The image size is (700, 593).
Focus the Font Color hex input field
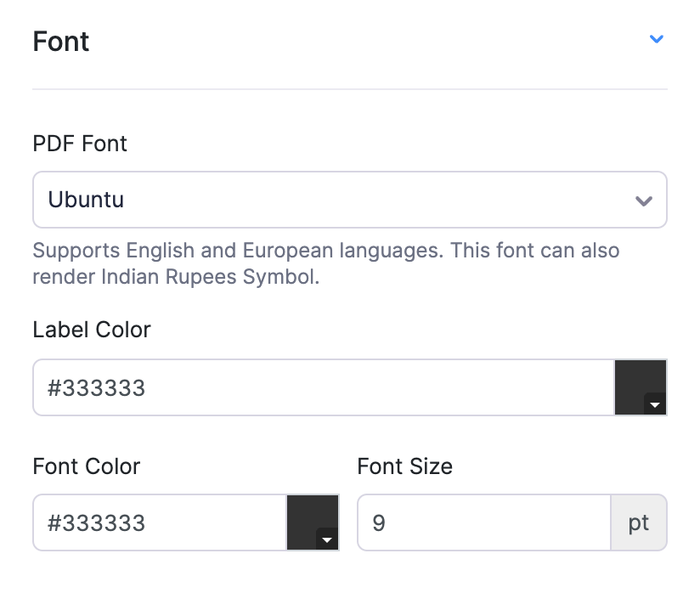160,522
